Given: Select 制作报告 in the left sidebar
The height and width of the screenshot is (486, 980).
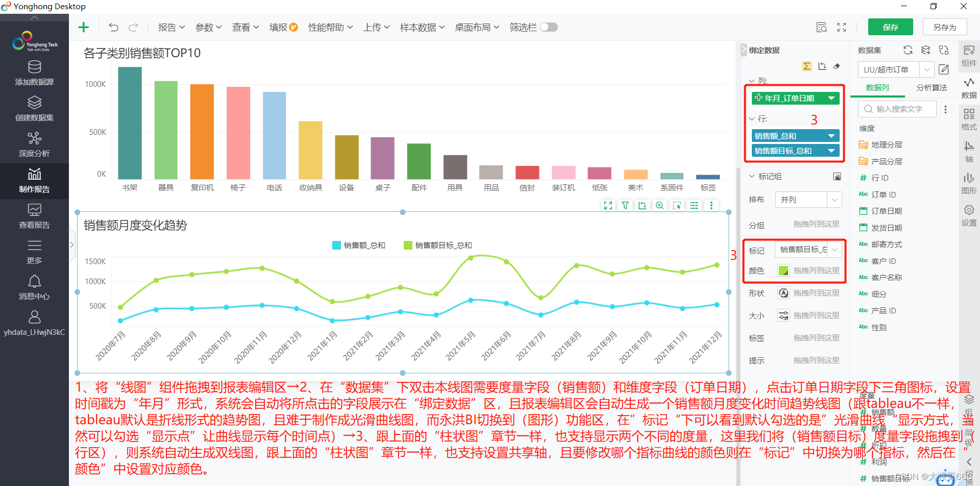Looking at the screenshot, I should coord(34,181).
